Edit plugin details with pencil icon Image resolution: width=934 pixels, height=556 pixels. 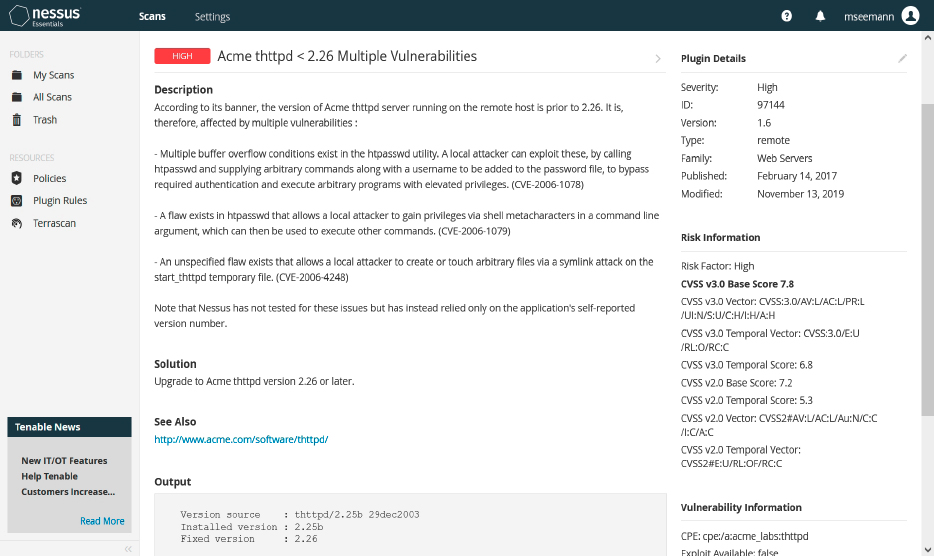[x=902, y=58]
